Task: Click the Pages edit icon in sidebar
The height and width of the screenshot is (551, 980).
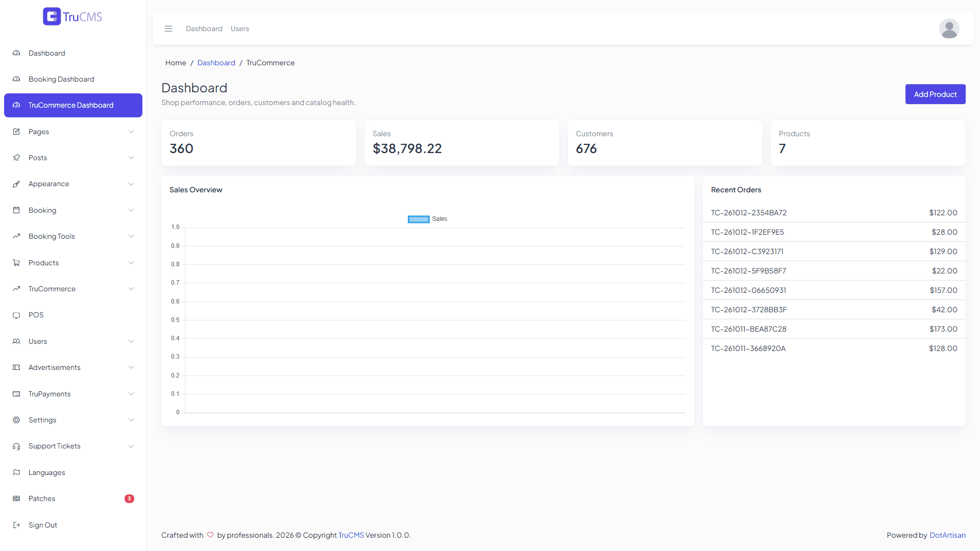Action: click(16, 132)
